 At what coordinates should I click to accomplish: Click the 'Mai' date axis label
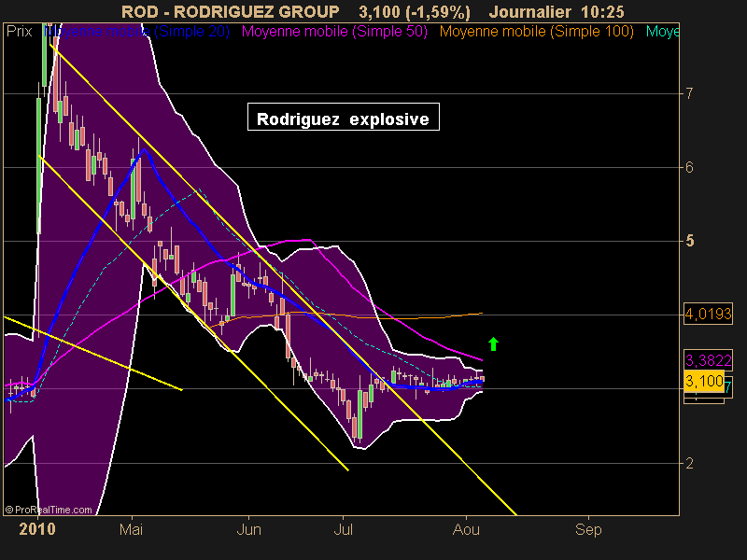pos(131,529)
